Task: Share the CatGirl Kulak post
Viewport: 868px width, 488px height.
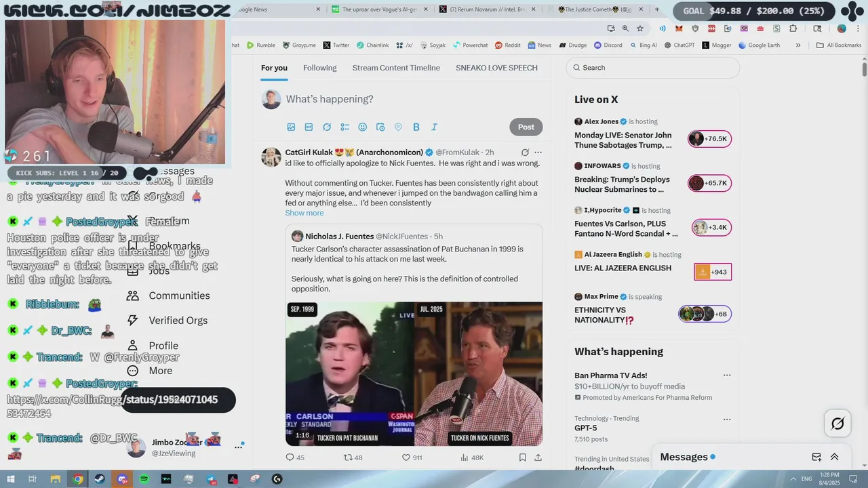Action: pyautogui.click(x=538, y=457)
